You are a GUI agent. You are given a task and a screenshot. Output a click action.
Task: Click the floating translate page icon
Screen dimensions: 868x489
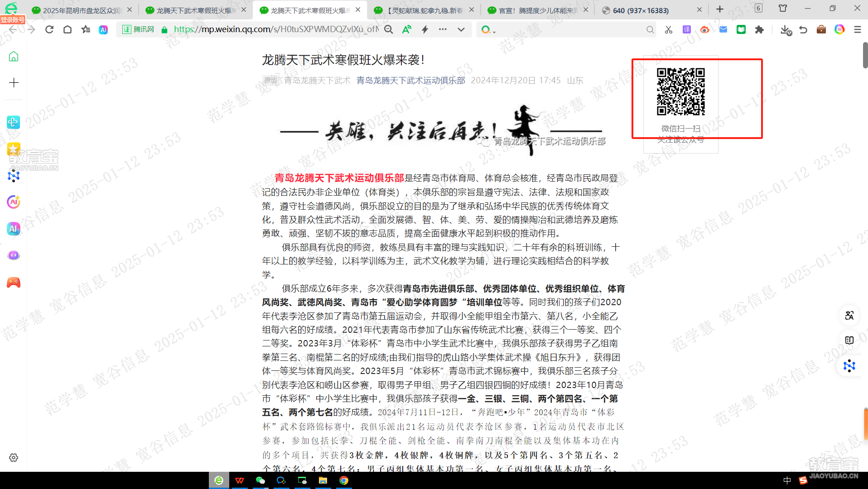(x=849, y=316)
